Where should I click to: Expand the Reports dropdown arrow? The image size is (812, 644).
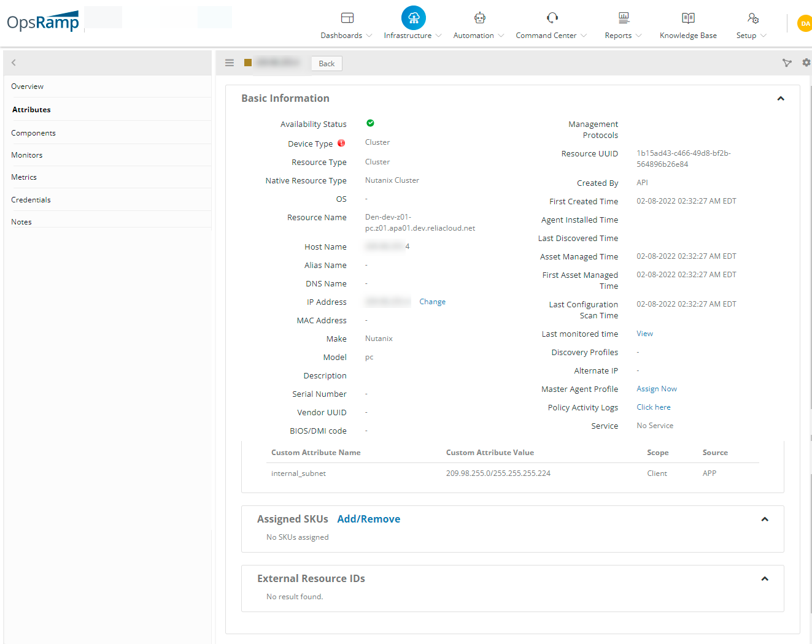[638, 36]
